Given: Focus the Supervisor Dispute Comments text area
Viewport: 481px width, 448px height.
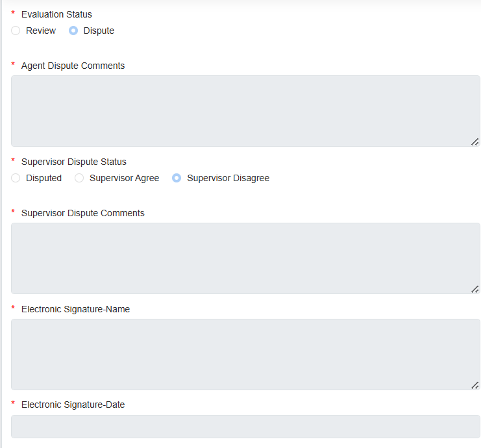Looking at the screenshot, I should click(245, 258).
